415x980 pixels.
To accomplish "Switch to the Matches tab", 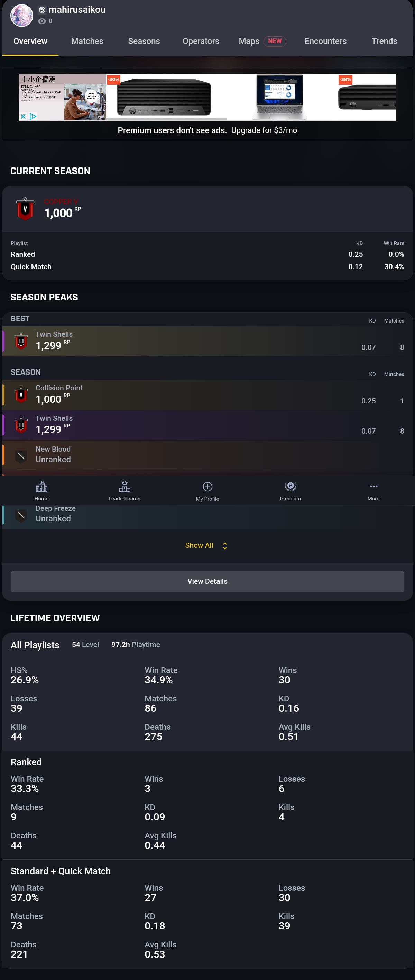I will point(87,41).
